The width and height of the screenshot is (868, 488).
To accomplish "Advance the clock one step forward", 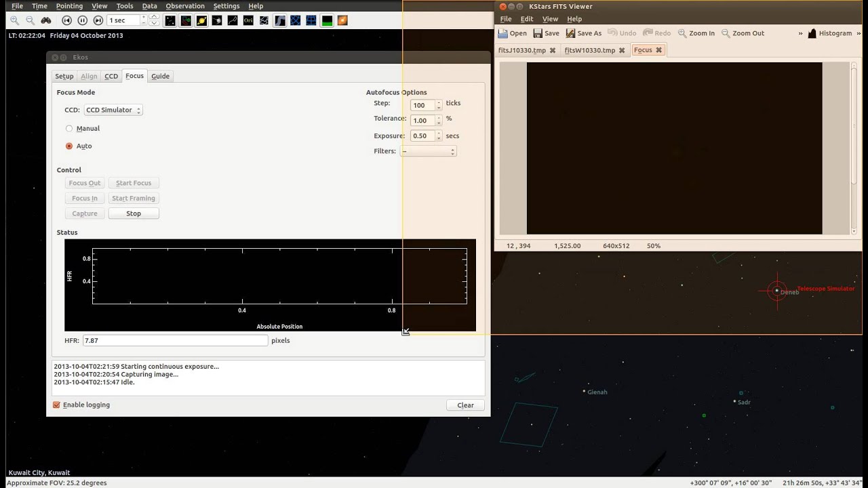I will pyautogui.click(x=98, y=20).
